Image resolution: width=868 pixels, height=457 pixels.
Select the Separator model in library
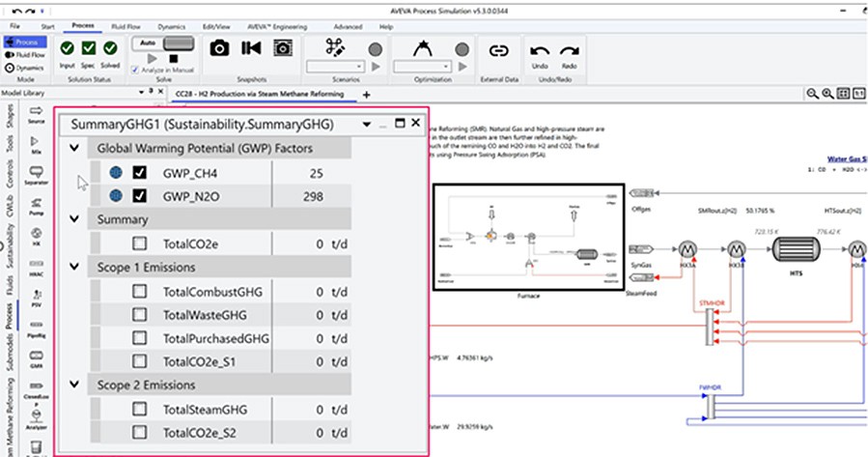tap(36, 176)
